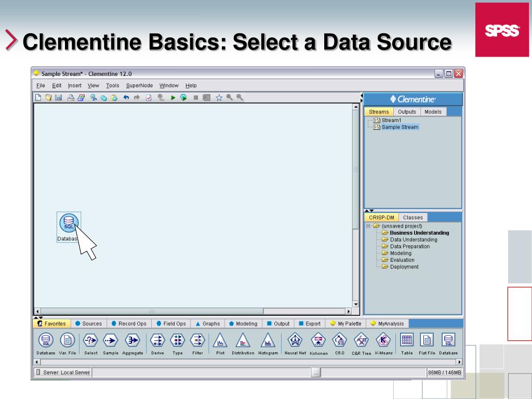Click the undo arrow in the toolbar

[x=126, y=97]
